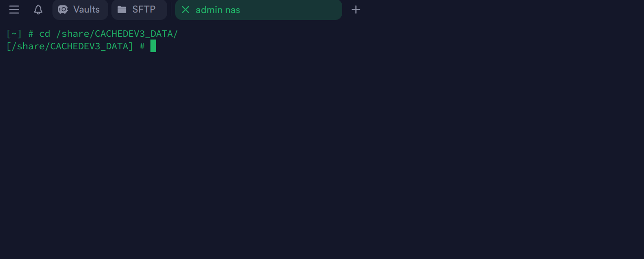Viewport: 644px width, 259px height.
Task: Open the hamburger main menu
Action: pos(14,9)
